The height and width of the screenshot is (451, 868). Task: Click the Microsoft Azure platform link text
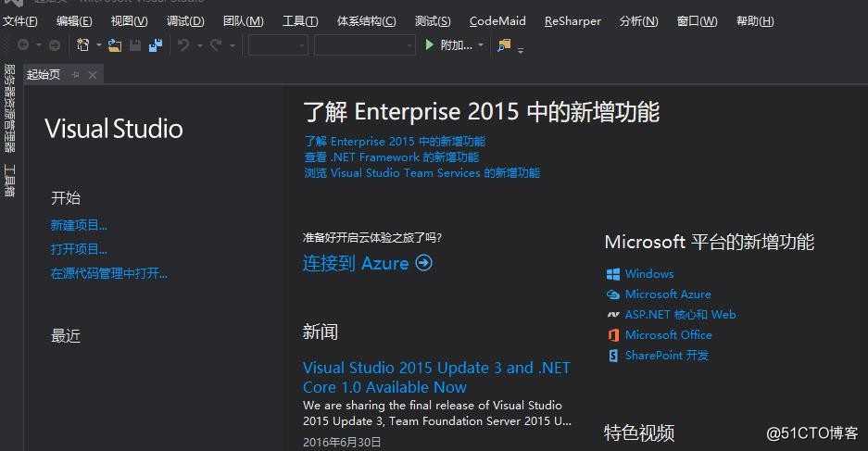point(668,294)
